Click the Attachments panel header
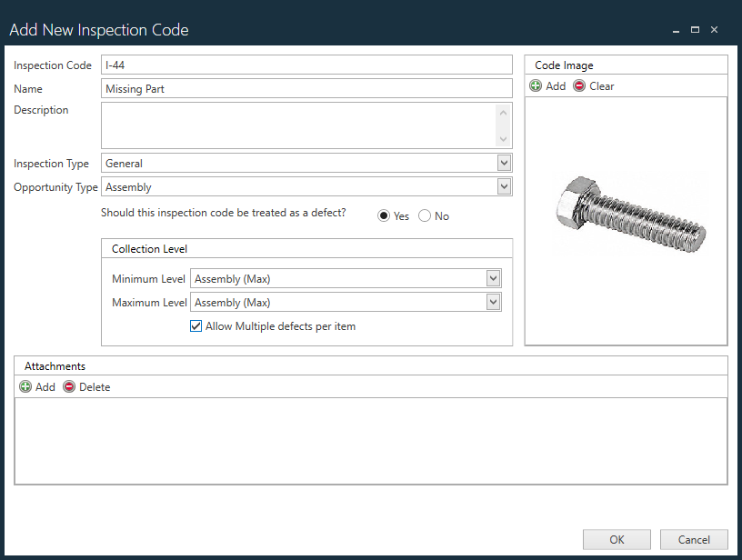 [55, 365]
